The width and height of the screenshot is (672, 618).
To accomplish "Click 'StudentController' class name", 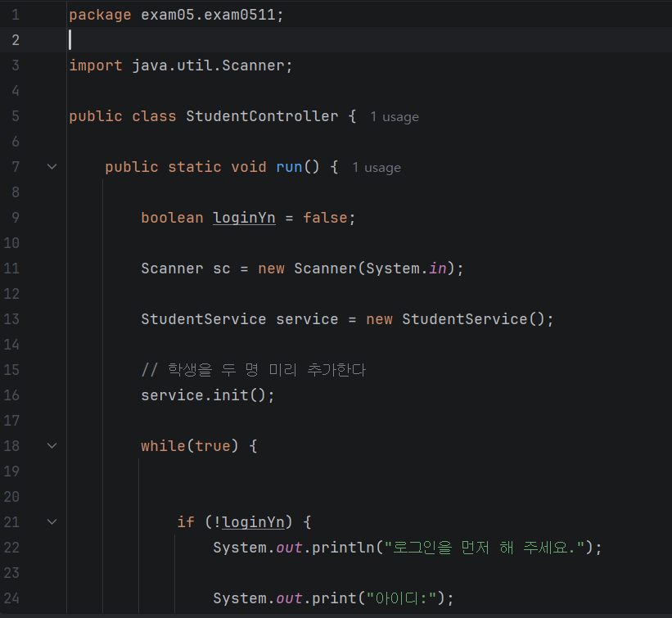I will [262, 116].
